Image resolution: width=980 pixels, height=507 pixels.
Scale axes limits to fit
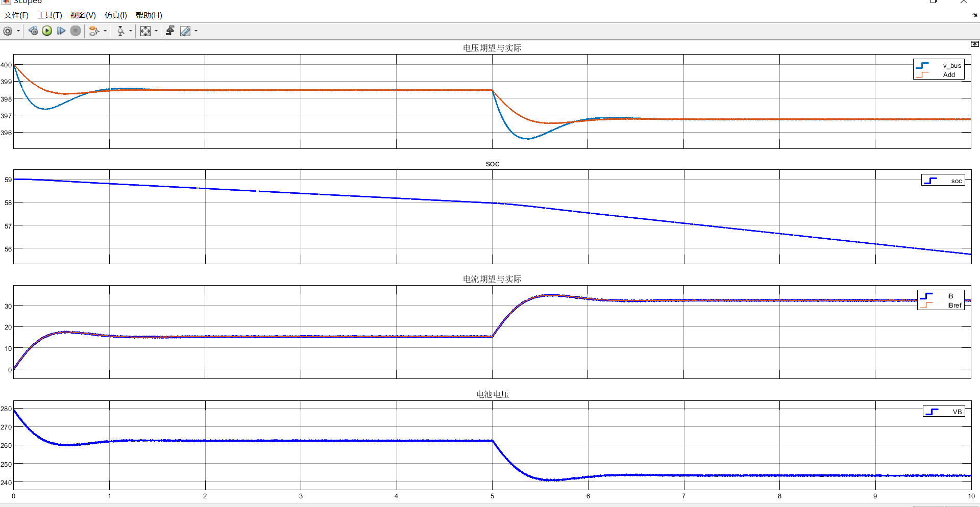click(145, 31)
